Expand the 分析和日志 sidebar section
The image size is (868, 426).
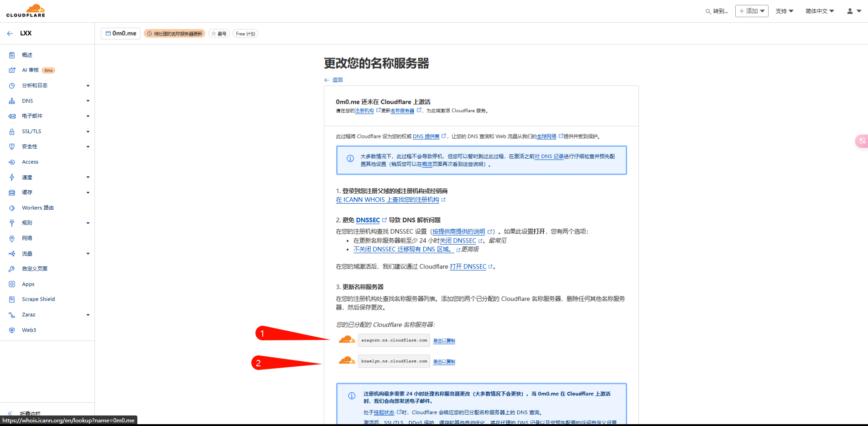(88, 86)
